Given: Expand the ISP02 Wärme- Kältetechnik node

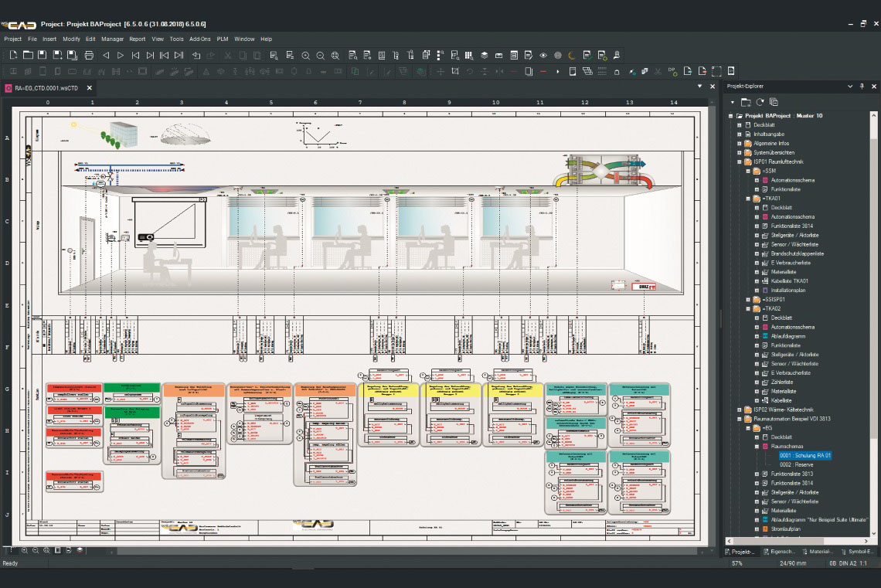Looking at the screenshot, I should (740, 410).
